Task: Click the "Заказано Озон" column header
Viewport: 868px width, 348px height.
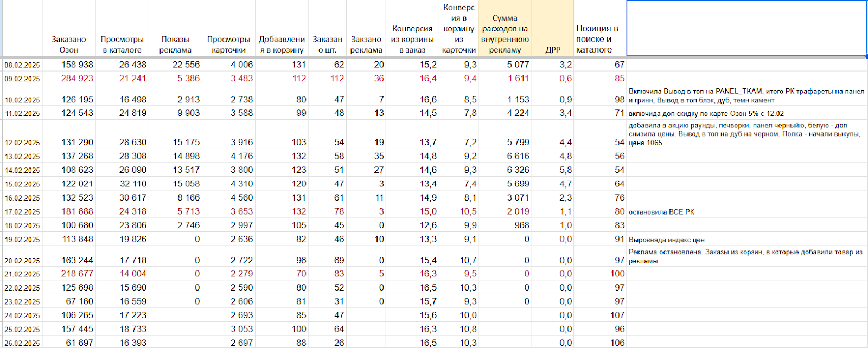Action: [69, 44]
